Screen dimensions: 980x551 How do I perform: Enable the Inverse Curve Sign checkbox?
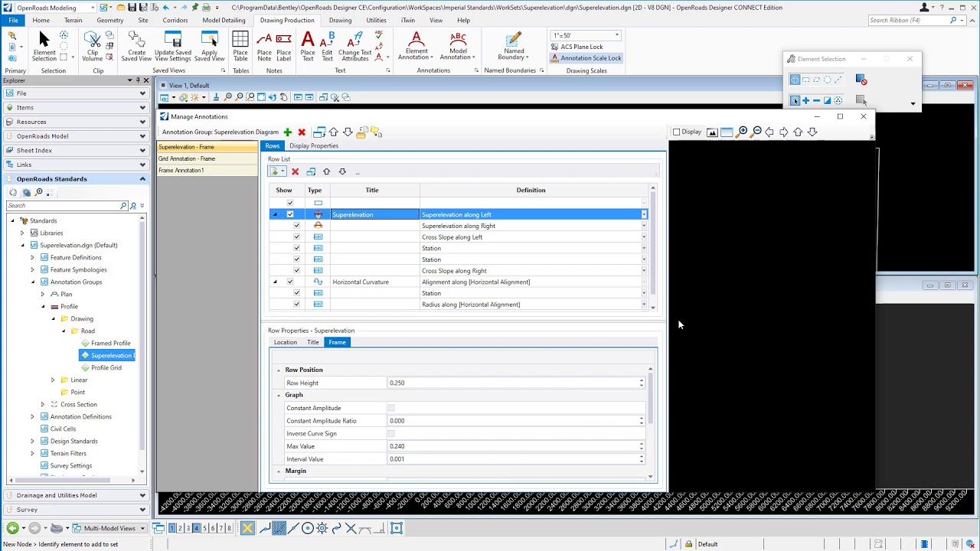click(x=390, y=434)
